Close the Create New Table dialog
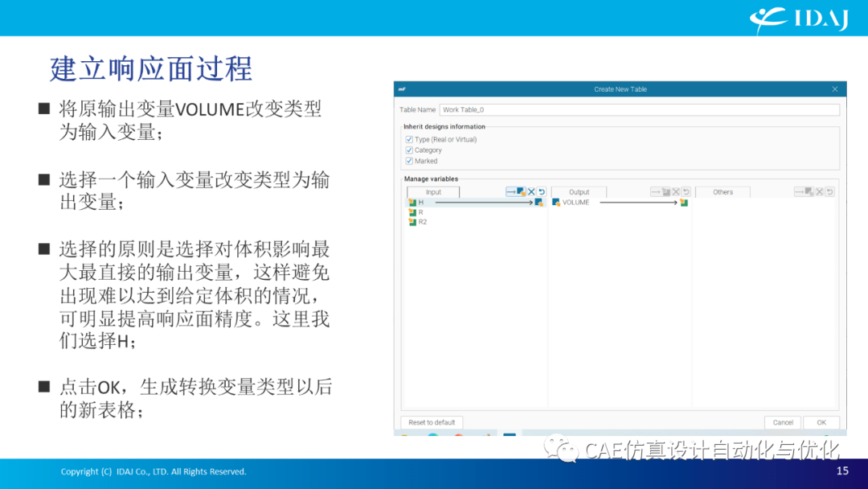868x489 pixels. coord(835,89)
